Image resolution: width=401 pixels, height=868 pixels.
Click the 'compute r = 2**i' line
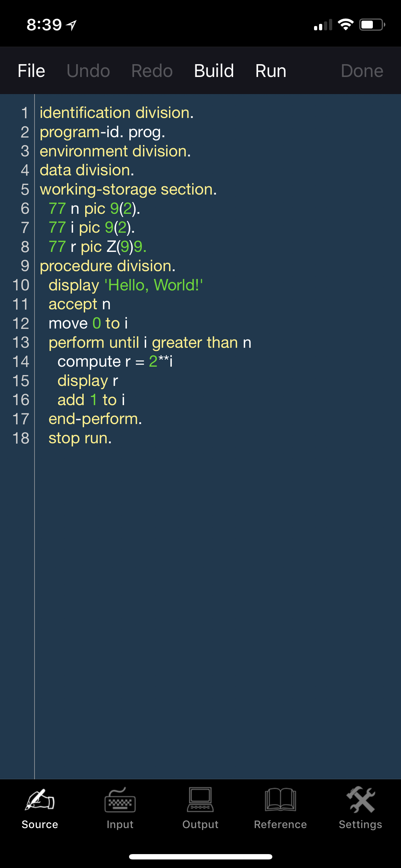[115, 362]
